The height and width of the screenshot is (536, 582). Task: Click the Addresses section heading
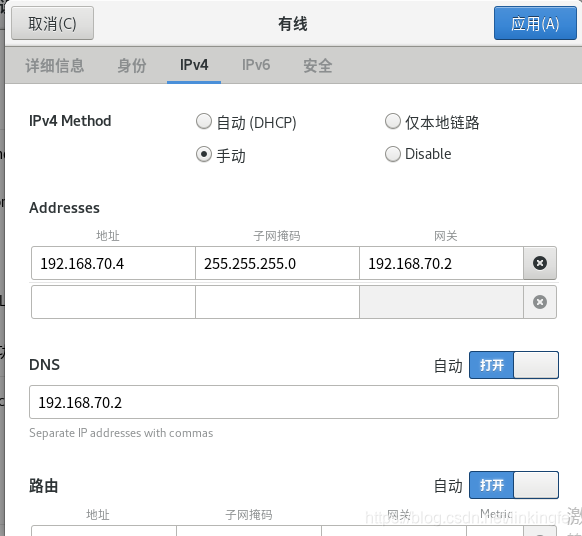[x=65, y=208]
